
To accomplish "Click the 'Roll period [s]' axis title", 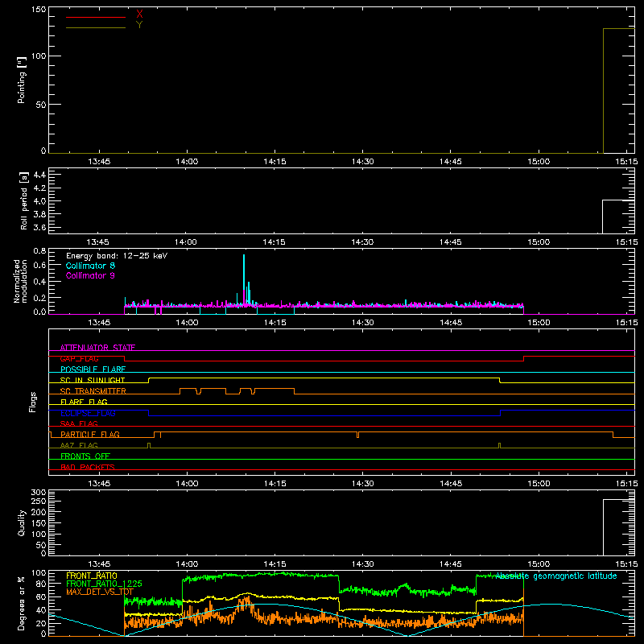I will tap(24, 200).
